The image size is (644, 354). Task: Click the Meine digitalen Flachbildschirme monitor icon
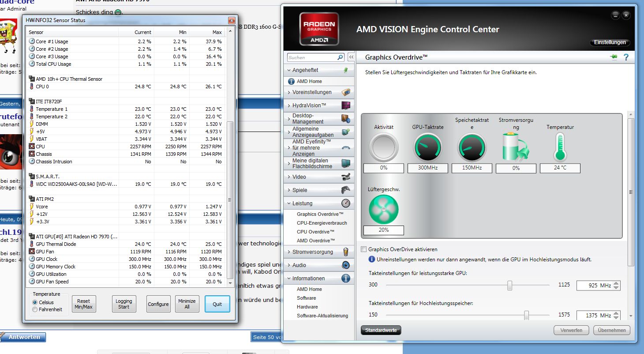pos(346,163)
